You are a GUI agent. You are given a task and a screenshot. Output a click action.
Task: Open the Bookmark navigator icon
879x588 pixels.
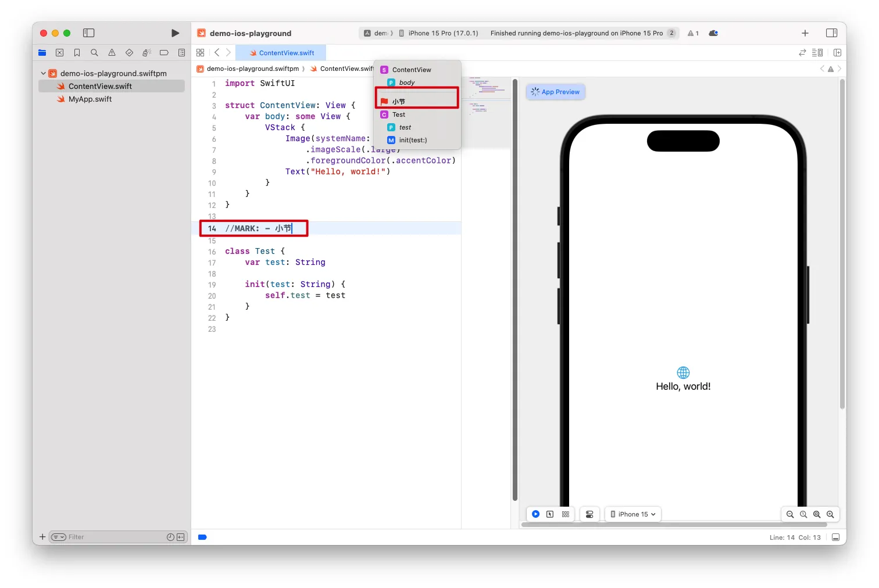tap(77, 53)
